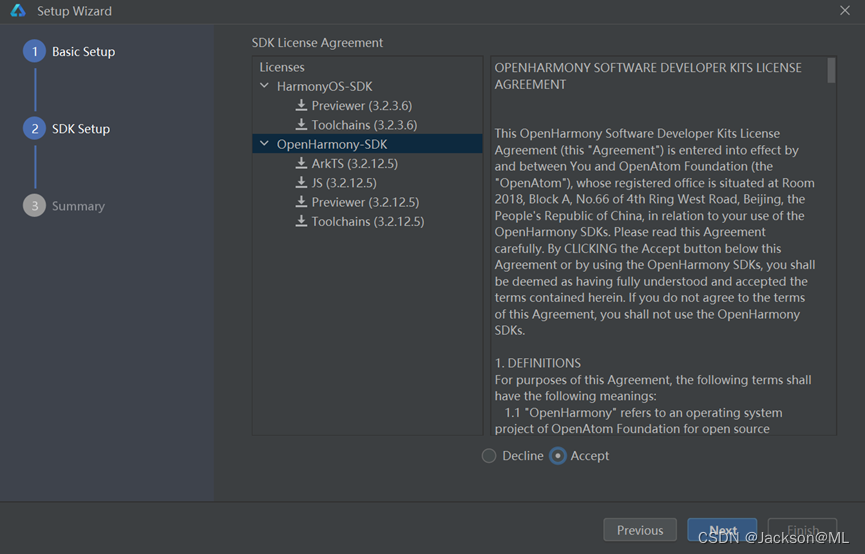Click the SDK License Agreement heading
Image resolution: width=865 pixels, height=554 pixels.
coord(317,42)
